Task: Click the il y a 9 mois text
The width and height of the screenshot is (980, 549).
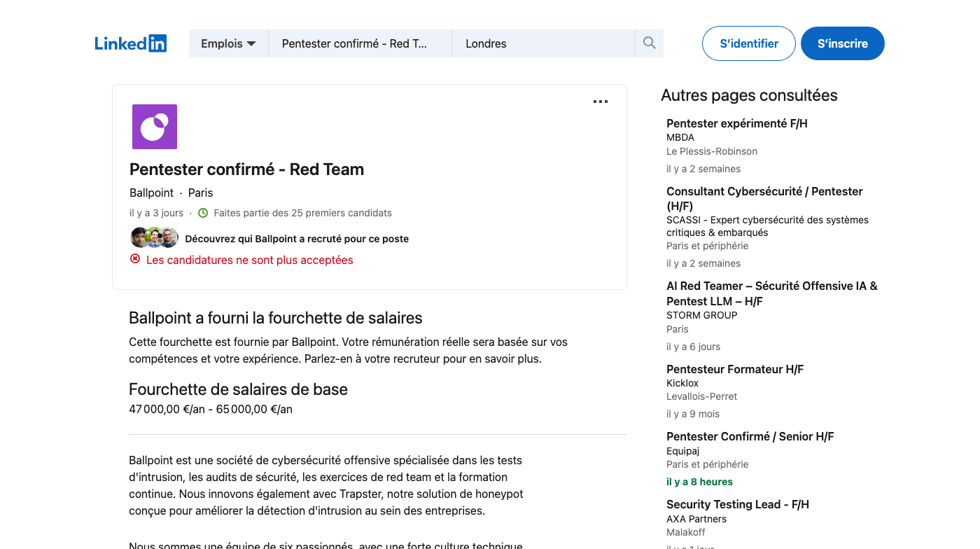Action: click(x=693, y=414)
